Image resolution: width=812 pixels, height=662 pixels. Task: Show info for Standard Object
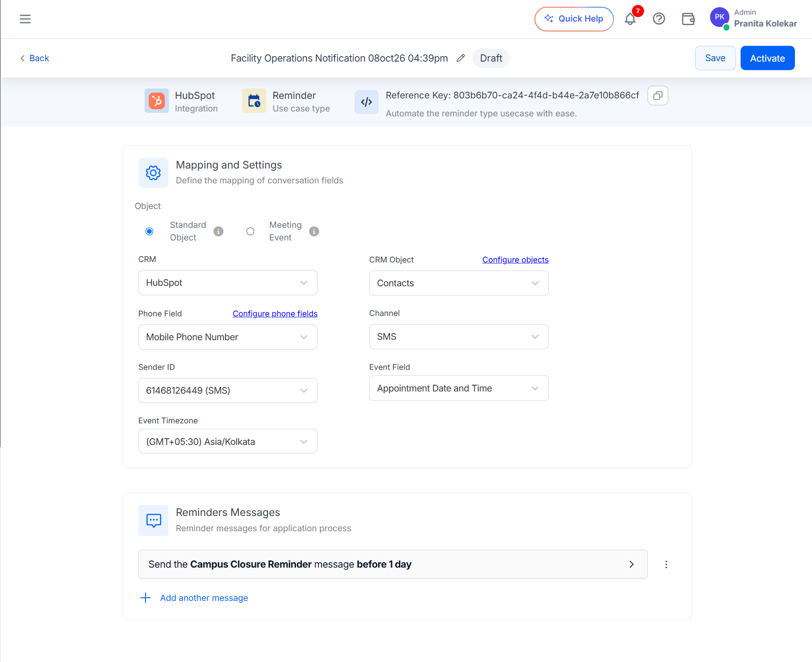(218, 231)
